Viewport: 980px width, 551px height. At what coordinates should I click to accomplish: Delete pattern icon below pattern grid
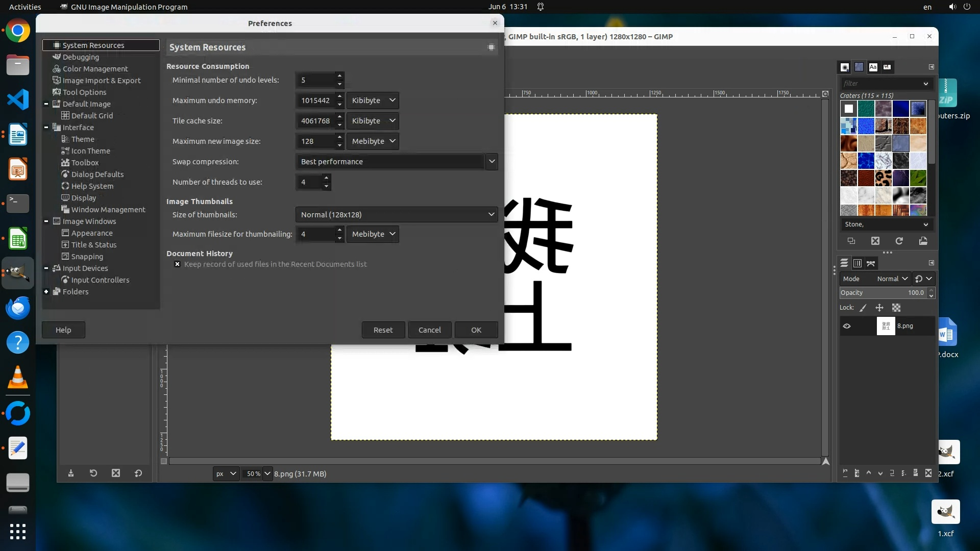tap(875, 241)
